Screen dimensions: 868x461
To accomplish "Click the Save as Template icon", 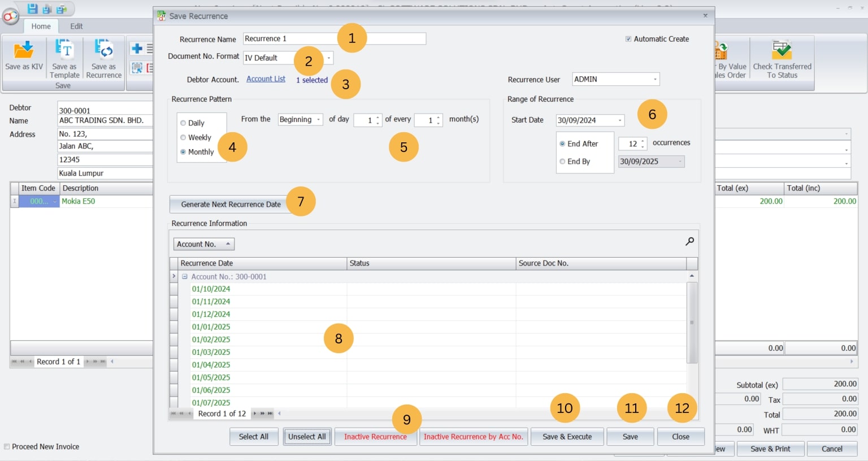I will 64,51.
